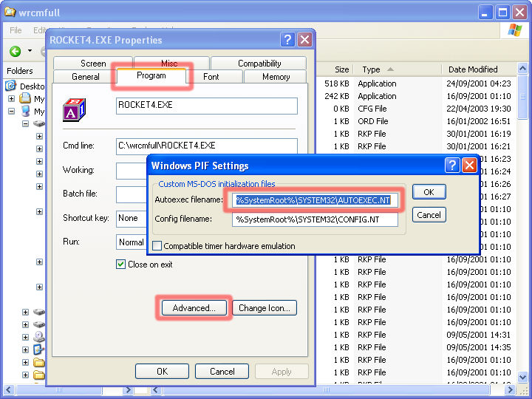This screenshot has height=399, width=532.
Task: Select the Program tab
Action: click(x=151, y=75)
